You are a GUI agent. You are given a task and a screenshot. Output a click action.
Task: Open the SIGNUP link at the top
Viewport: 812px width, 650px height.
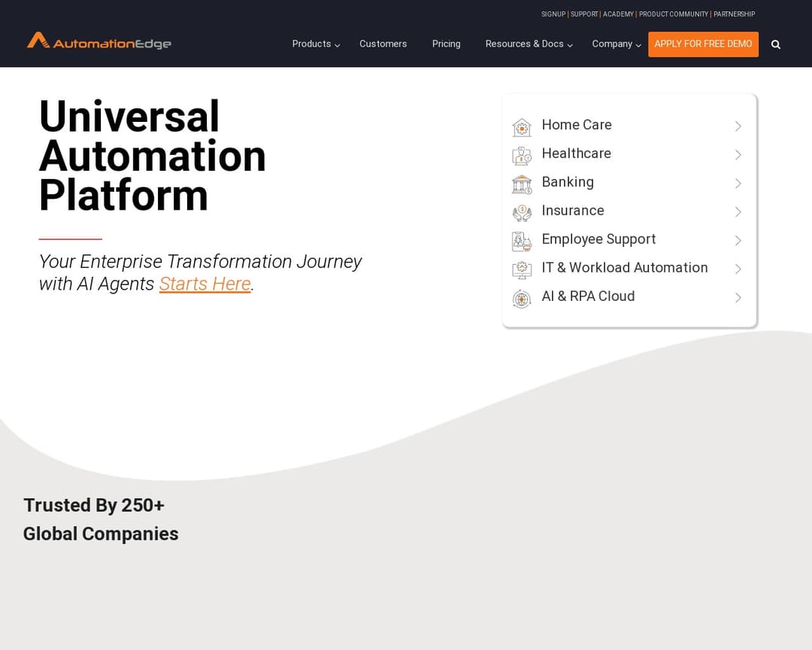(x=553, y=14)
